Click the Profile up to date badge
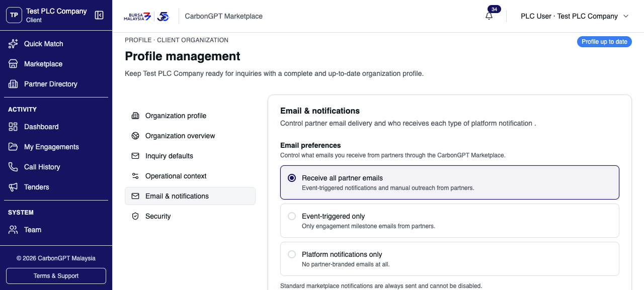The height and width of the screenshot is (290, 644). pyautogui.click(x=604, y=42)
